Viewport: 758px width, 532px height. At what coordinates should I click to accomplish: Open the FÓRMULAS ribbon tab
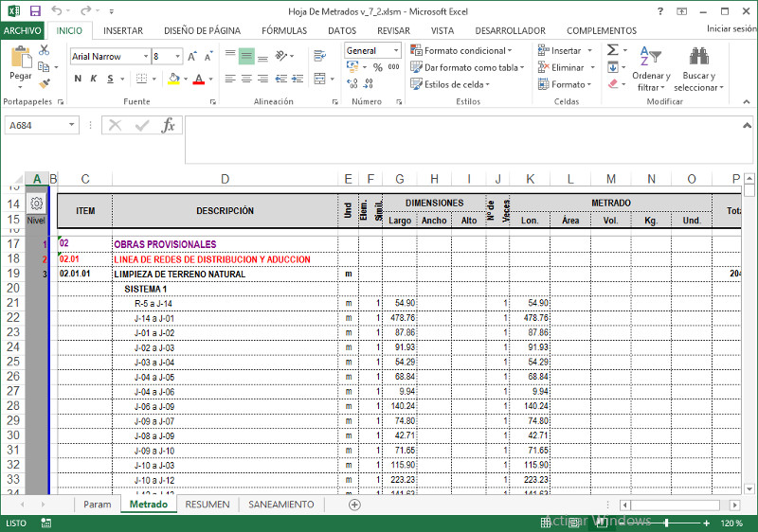pyautogui.click(x=283, y=30)
